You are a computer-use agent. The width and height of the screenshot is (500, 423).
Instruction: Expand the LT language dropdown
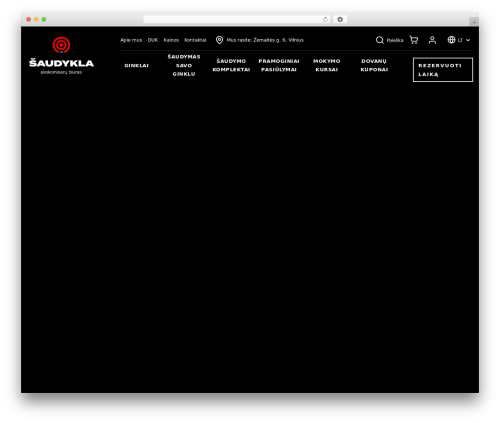464,40
